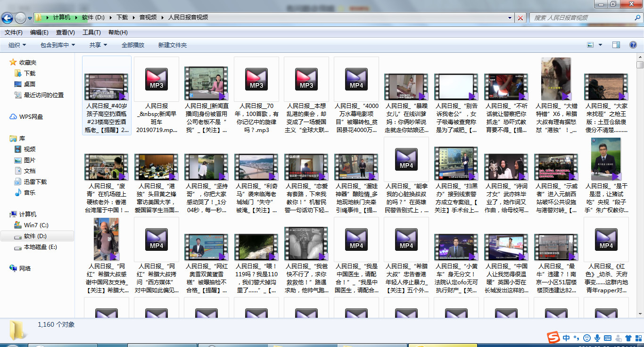Select 下载 under favorites
644x347 pixels.
(x=30, y=74)
